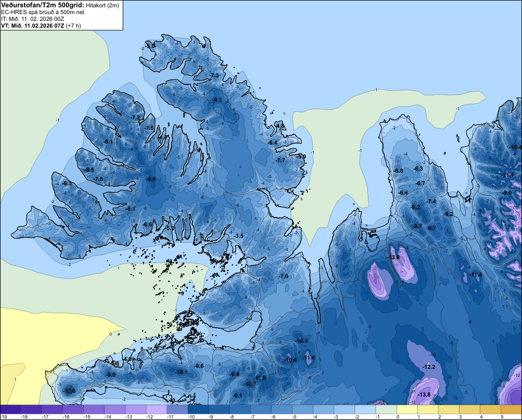
Task: Click the -11.0 temperature label
Action: pos(259,378)
